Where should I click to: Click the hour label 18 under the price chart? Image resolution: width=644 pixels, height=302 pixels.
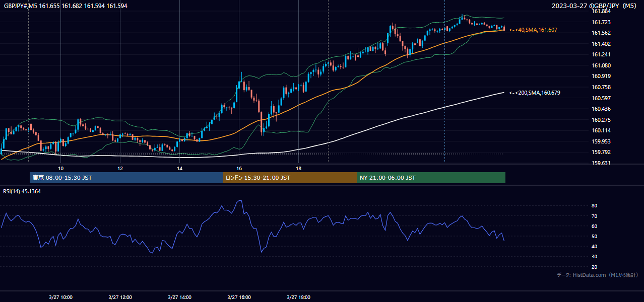[x=298, y=168]
